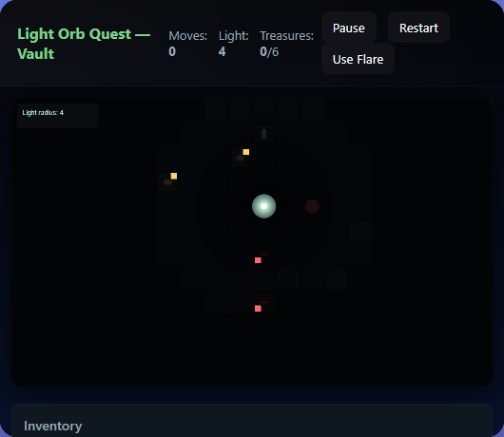Click the Moves counter value
This screenshot has height=437, width=504.
click(172, 51)
